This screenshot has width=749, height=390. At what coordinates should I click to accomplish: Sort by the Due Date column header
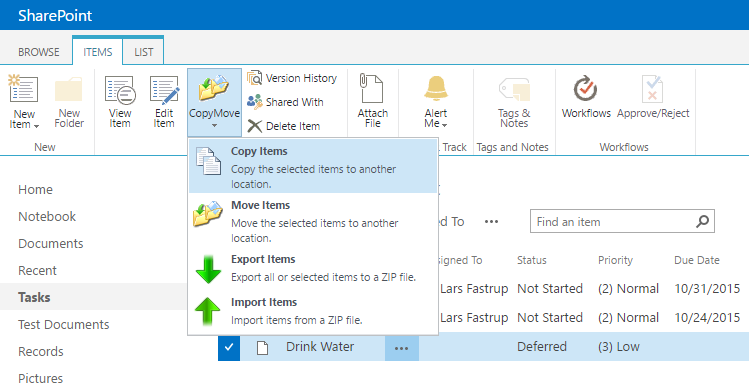pyautogui.click(x=697, y=260)
